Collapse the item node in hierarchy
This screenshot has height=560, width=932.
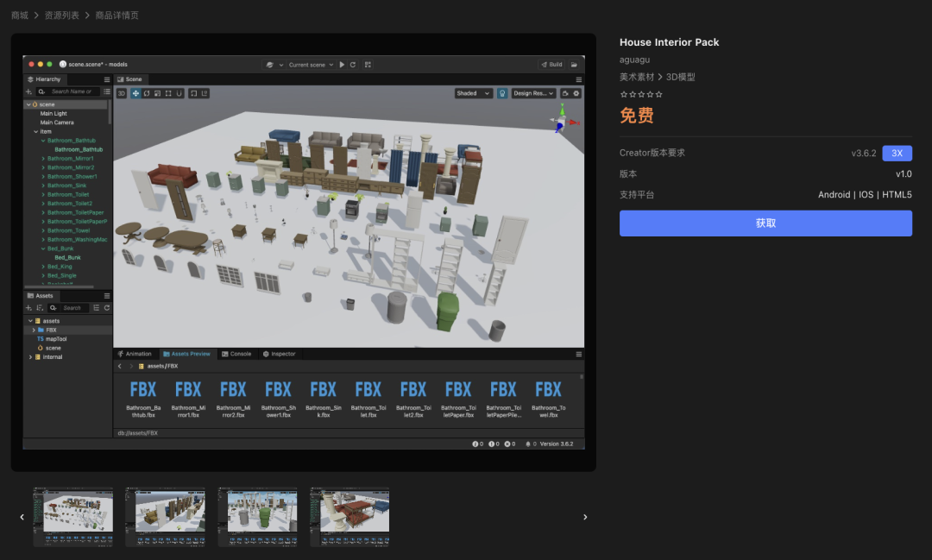35,131
